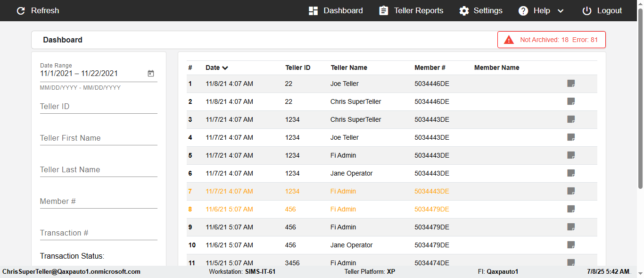The height and width of the screenshot is (278, 644).
Task: Open the calendar picker for Date Range
Action: pyautogui.click(x=151, y=74)
